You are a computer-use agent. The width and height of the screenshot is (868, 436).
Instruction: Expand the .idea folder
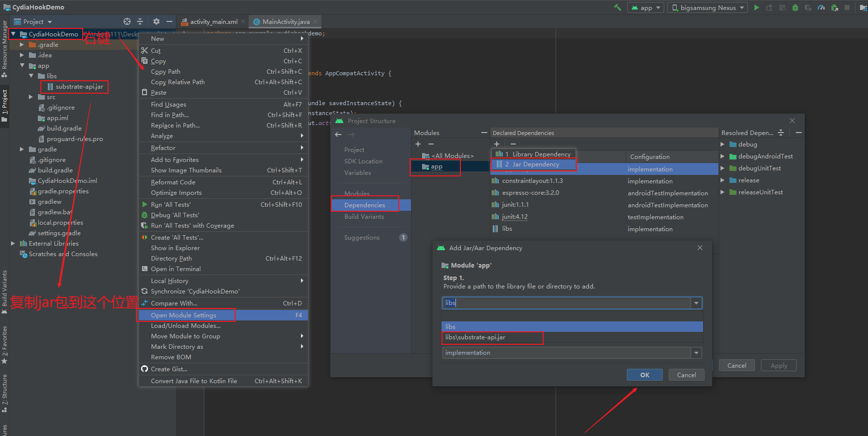pyautogui.click(x=21, y=55)
